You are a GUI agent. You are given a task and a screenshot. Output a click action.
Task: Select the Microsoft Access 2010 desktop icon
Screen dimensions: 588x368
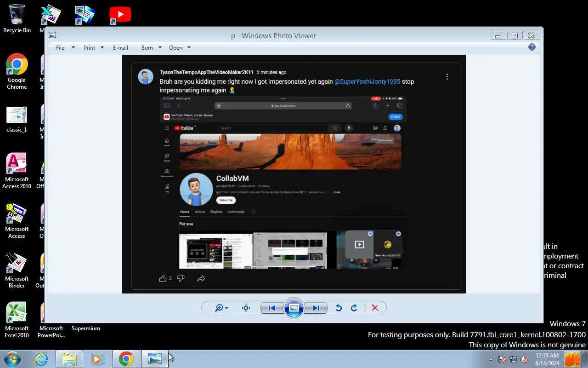[x=17, y=171]
